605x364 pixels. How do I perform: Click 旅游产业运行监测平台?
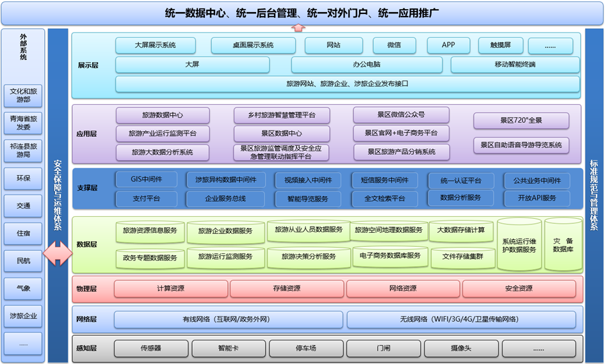163,134
